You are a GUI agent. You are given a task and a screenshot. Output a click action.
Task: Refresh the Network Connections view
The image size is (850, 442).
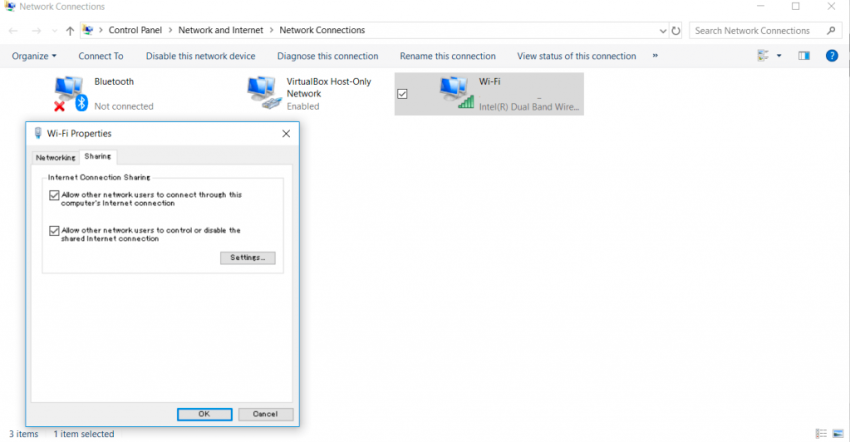coord(675,31)
